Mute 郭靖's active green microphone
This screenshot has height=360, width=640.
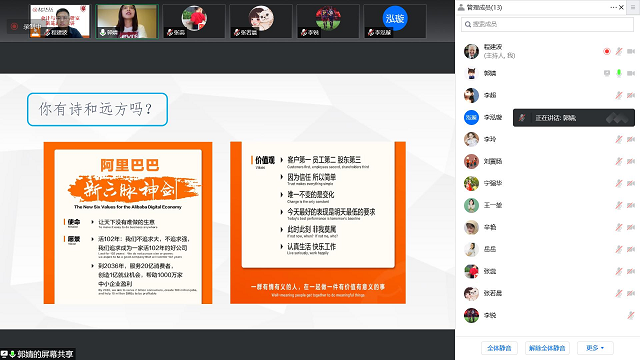(619, 73)
